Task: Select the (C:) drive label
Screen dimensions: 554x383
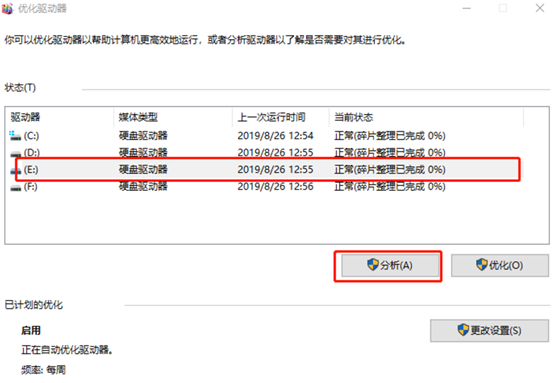Action: point(31,136)
